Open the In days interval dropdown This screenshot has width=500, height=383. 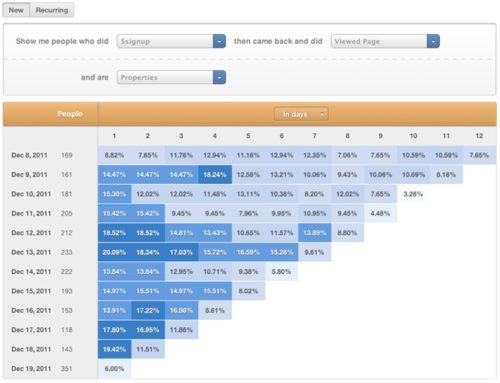click(301, 114)
